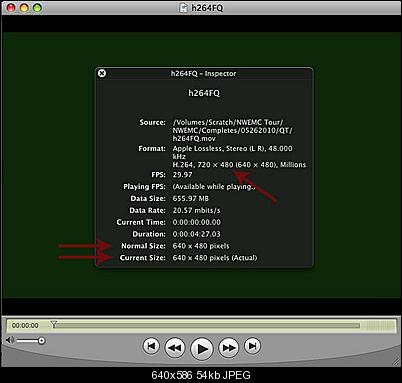Mute audio with the speaker icon
Image resolution: width=402 pixels, height=383 pixels.
click(x=10, y=340)
